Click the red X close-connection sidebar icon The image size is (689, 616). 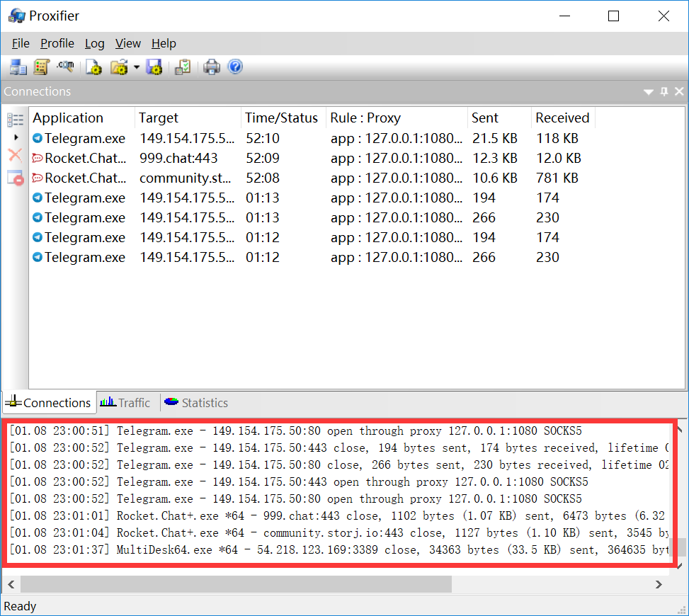pyautogui.click(x=16, y=155)
